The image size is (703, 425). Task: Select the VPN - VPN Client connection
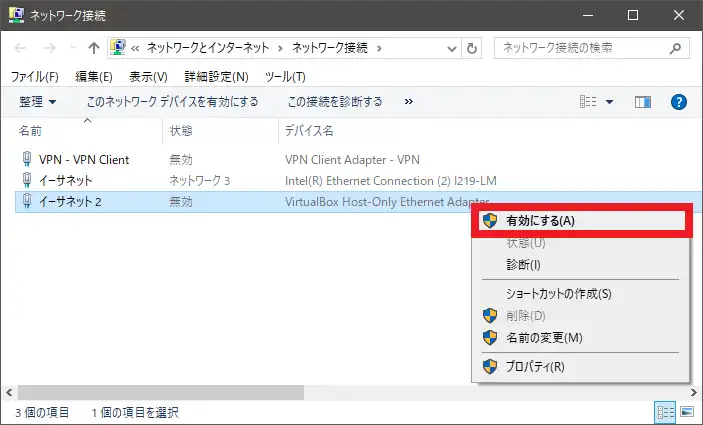pyautogui.click(x=84, y=160)
